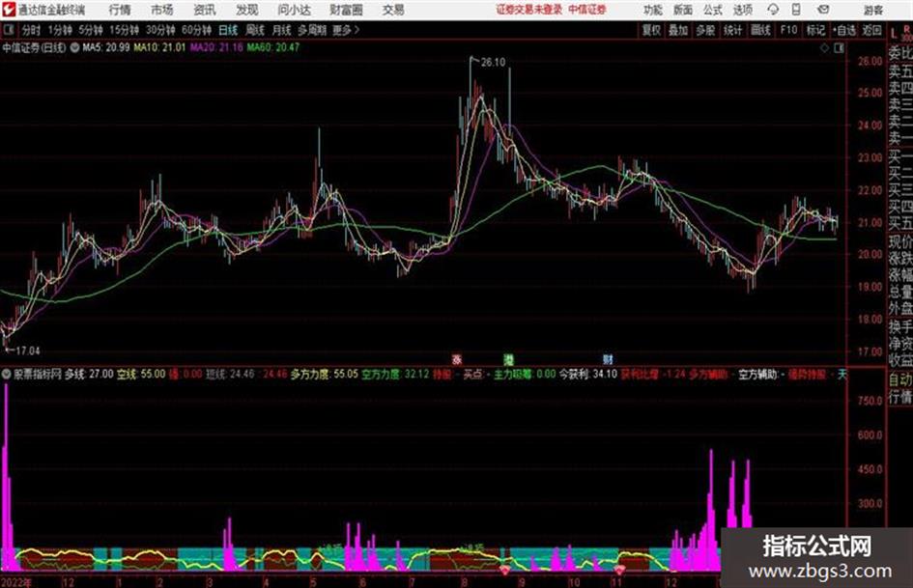Click the headset customer service icon
Viewport: 913px width, 588px height.
click(773, 10)
